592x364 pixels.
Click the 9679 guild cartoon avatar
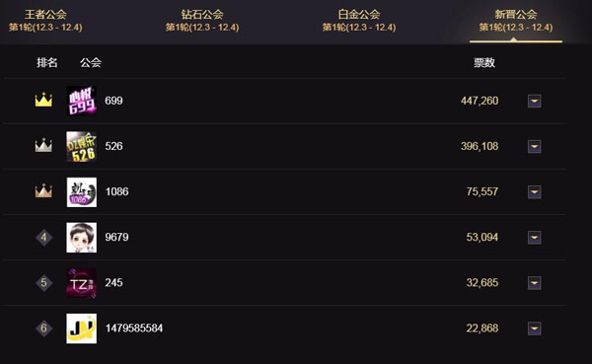(82, 238)
